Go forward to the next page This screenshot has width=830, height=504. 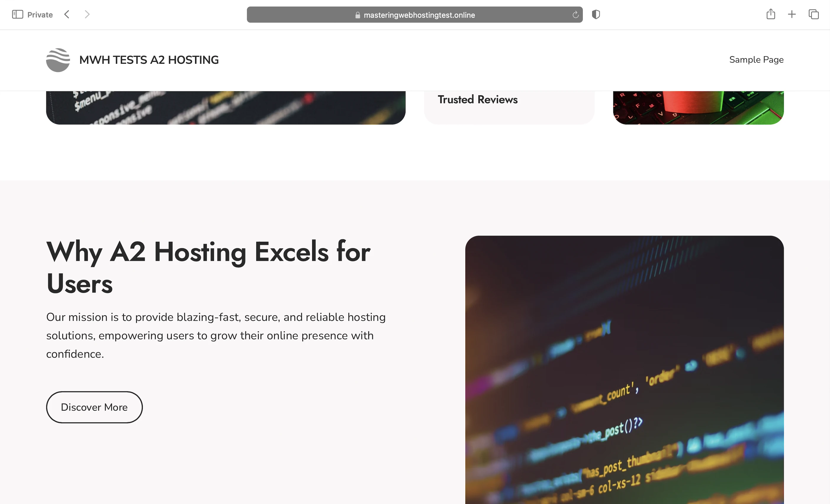pyautogui.click(x=87, y=14)
